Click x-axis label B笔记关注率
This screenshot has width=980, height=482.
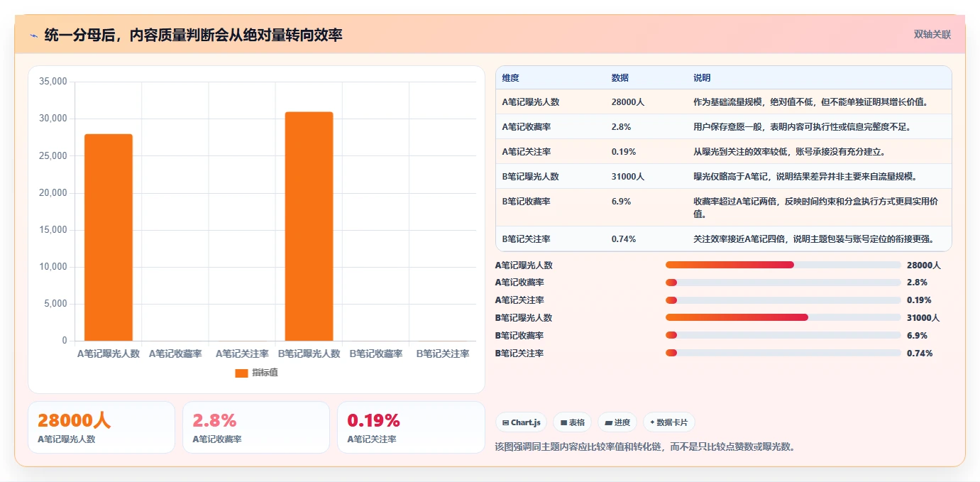[x=443, y=354]
